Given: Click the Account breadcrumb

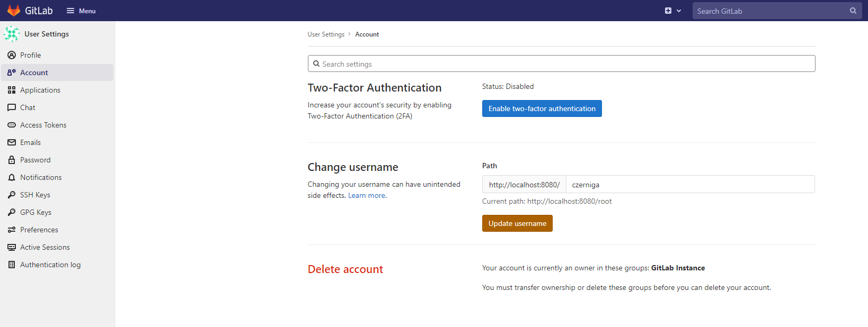Looking at the screenshot, I should 367,34.
